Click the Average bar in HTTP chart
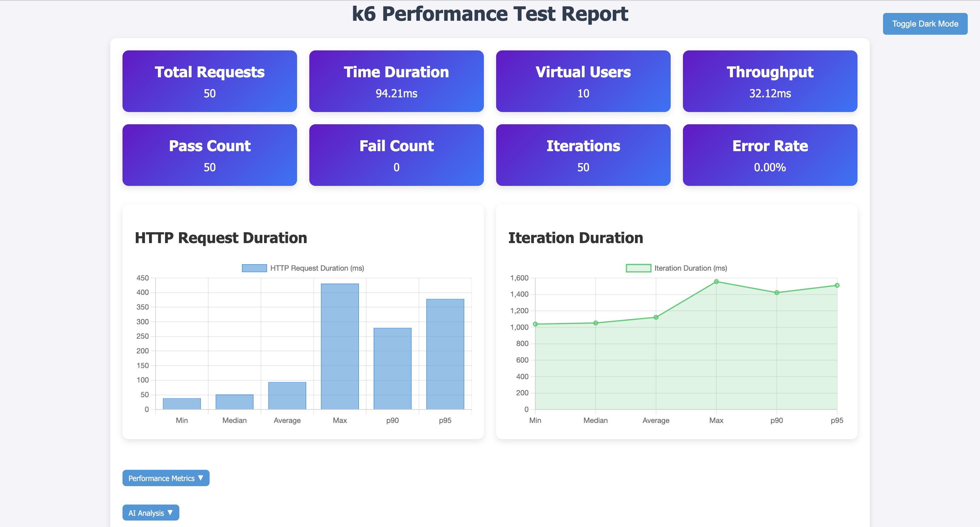Screen dimensions: 980x527 (287, 396)
